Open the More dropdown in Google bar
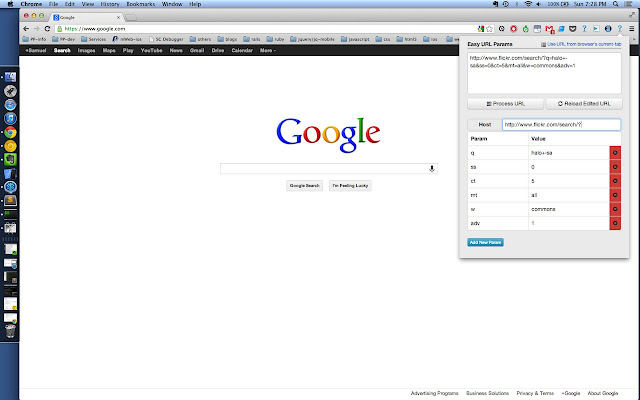 267,50
